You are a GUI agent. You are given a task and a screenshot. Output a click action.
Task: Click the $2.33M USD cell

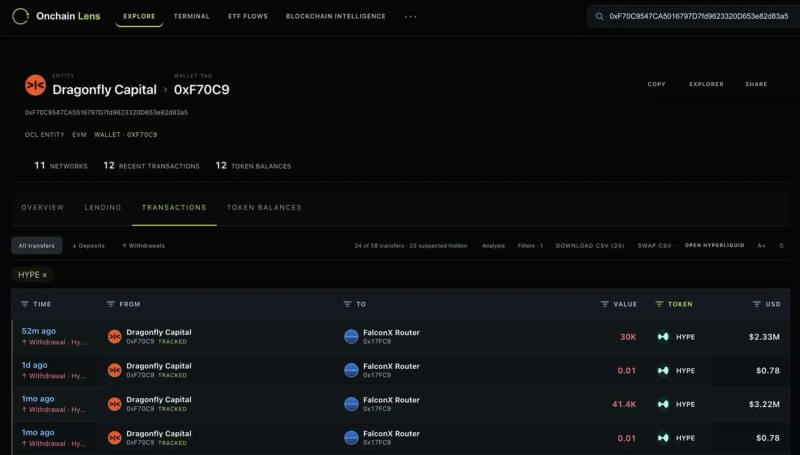pos(764,337)
